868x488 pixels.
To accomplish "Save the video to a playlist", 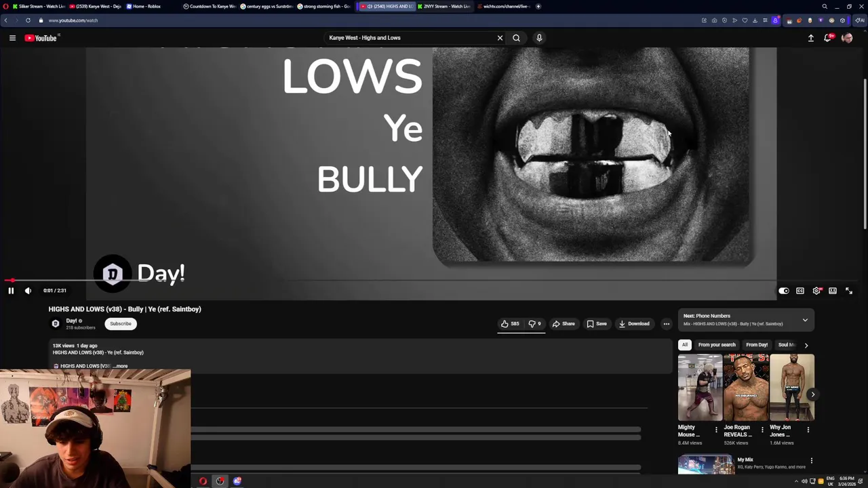I will [x=597, y=324].
